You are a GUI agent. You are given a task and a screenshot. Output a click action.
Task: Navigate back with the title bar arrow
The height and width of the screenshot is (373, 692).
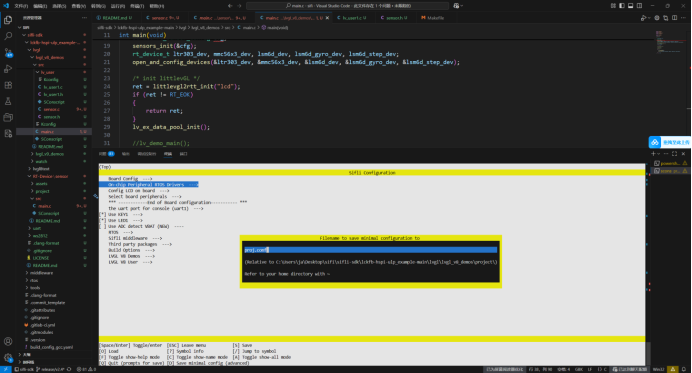[230, 6]
